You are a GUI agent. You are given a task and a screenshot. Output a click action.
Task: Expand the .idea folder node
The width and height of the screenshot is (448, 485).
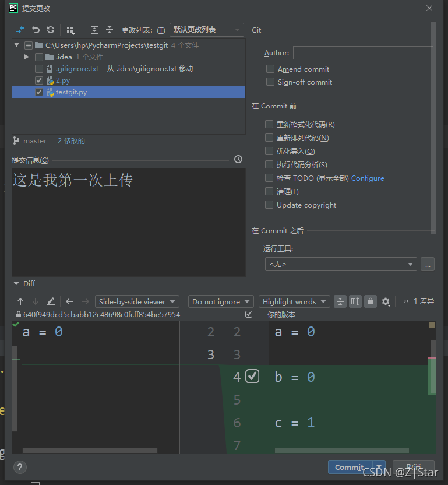27,57
